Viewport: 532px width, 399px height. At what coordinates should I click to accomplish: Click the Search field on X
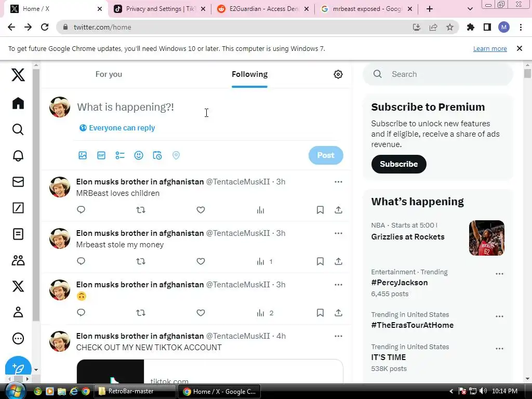[x=437, y=74]
